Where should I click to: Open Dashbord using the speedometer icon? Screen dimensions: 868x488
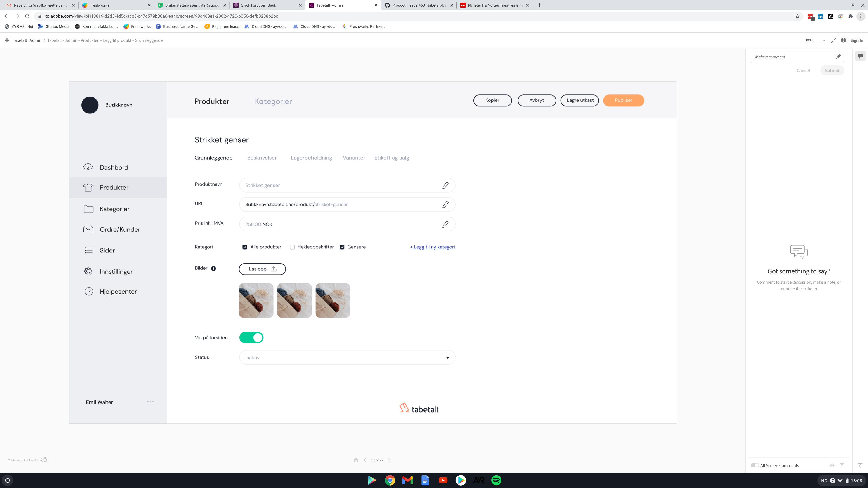coord(88,167)
